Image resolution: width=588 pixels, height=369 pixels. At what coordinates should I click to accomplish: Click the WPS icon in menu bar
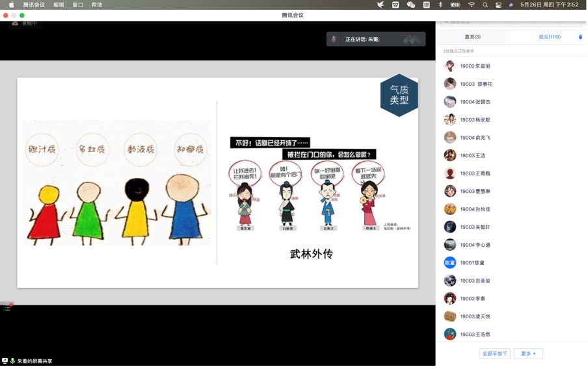click(395, 5)
